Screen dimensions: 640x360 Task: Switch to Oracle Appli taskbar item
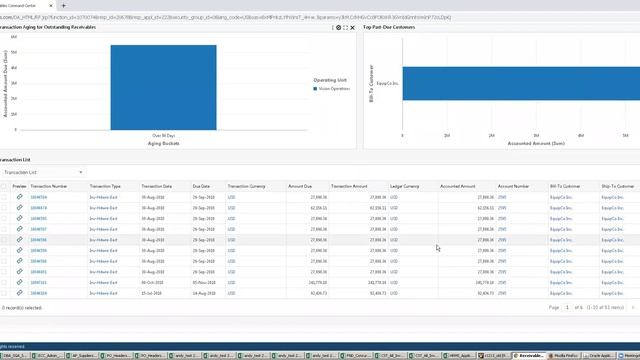click(x=598, y=356)
